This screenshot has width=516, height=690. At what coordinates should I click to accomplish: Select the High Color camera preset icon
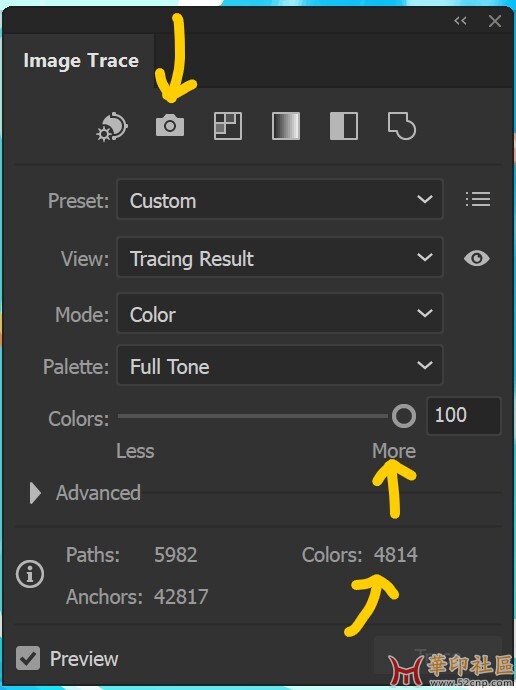point(170,126)
